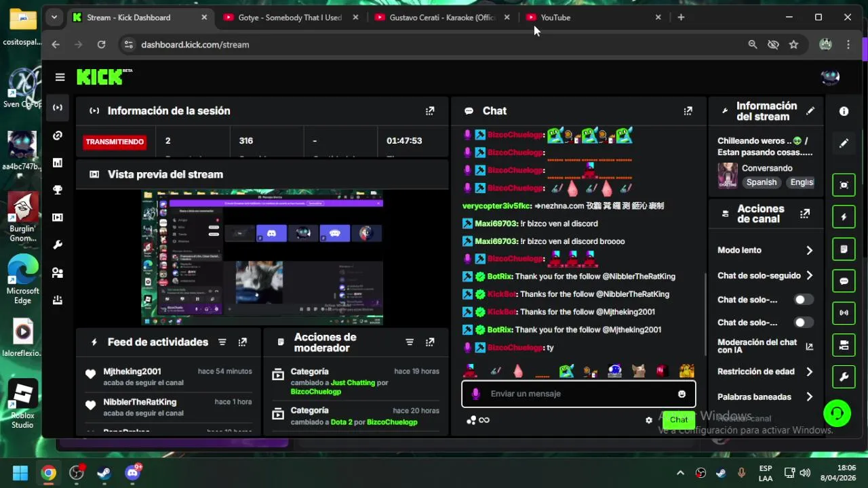Open the trophy achievements sidebar icon
868x488 pixels.
(58, 190)
